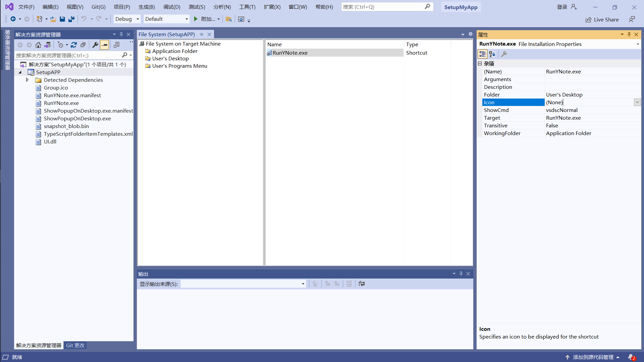Click the Open File toolbar icon
This screenshot has height=362, width=644.
[x=53, y=19]
